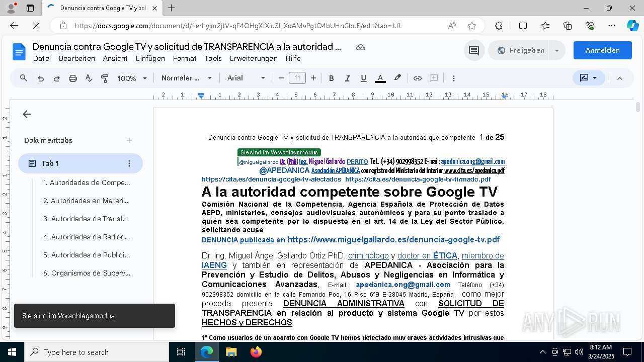Viewport: 644px width, 362px height.
Task: Jump to heading 4. Autoridades de Radiod...
Action: pyautogui.click(x=87, y=237)
